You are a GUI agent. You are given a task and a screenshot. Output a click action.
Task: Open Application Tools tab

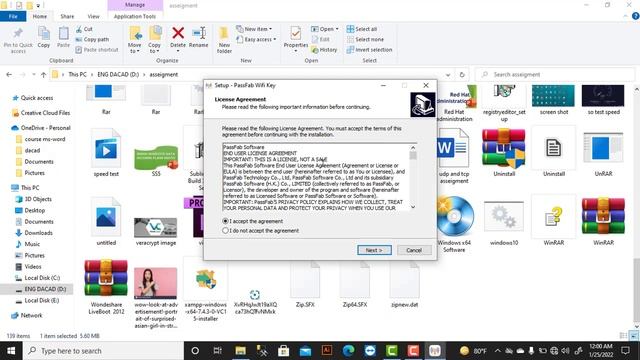pyautogui.click(x=135, y=16)
